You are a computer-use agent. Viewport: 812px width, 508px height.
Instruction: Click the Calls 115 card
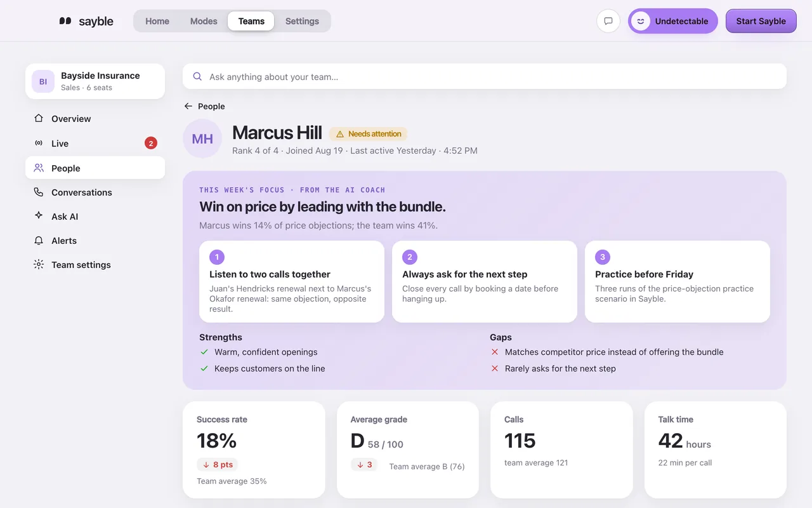click(561, 450)
